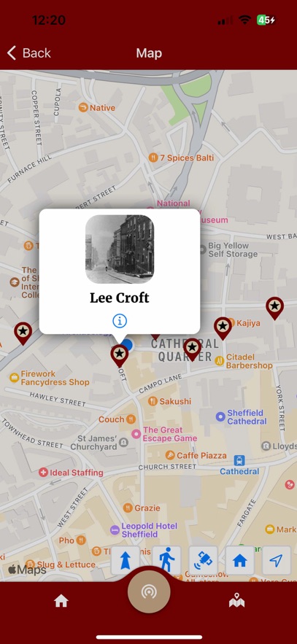Viewport: 297px width, 644px height.
Task: Tap the star pin on Cathedral Quarter label
Action: click(192, 349)
